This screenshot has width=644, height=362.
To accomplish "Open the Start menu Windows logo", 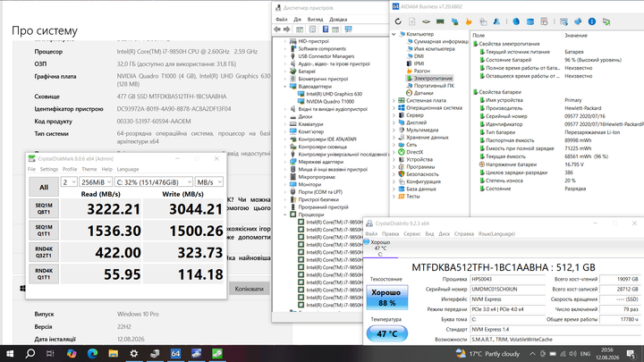I will (x=10, y=353).
